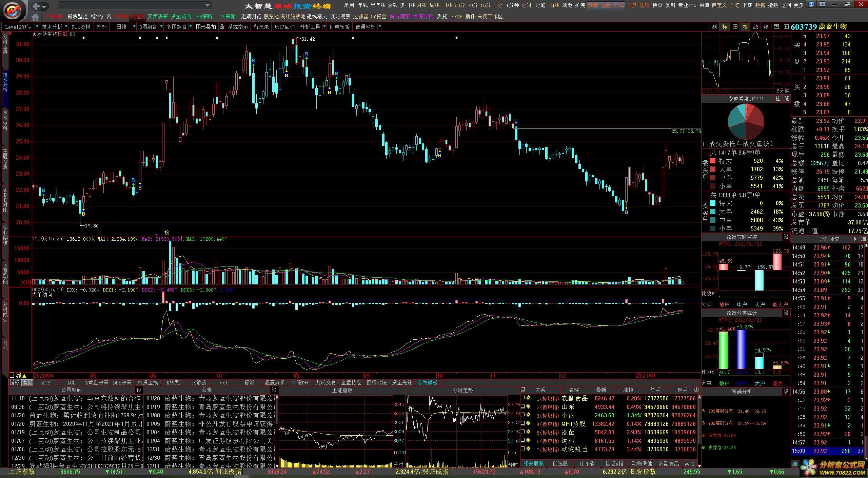
Task: Check the box for 山东 row
Action: click(x=523, y=406)
